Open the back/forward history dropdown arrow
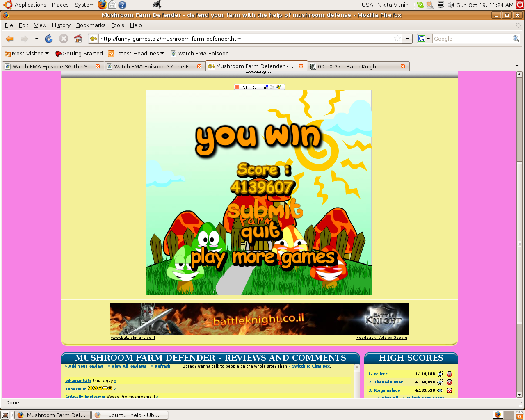This screenshot has height=420, width=525. point(37,39)
